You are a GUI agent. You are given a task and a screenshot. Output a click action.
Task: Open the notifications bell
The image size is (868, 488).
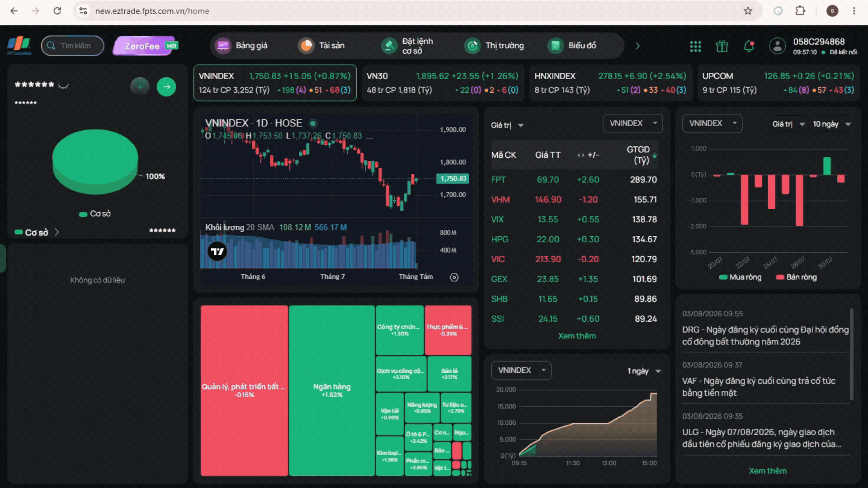[749, 46]
